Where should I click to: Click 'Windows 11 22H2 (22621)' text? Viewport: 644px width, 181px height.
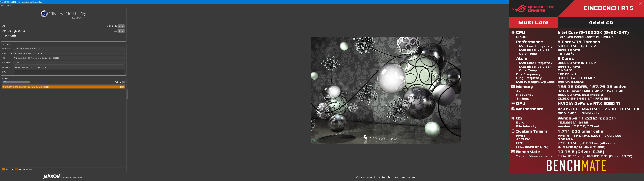(586, 118)
